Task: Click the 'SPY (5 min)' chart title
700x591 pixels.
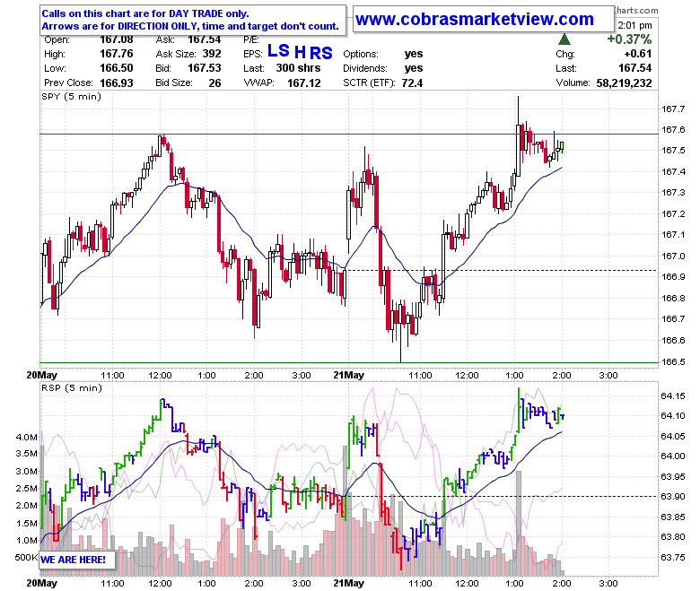Action: click(x=72, y=96)
